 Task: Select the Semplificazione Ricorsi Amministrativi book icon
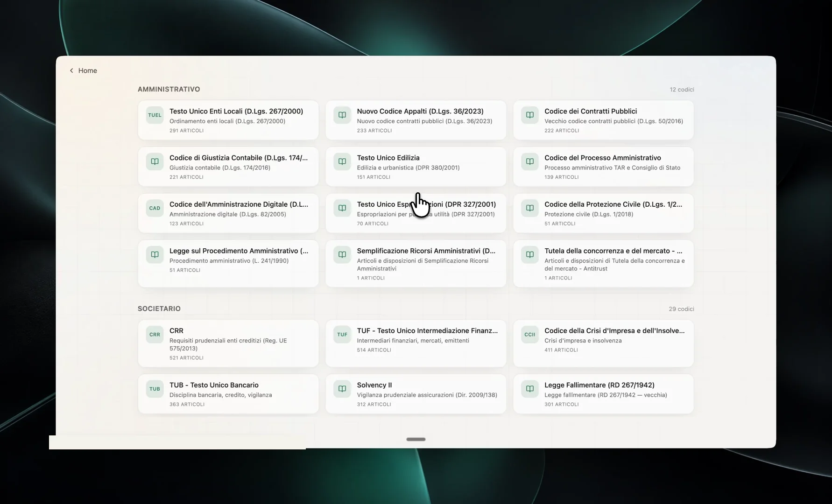click(x=342, y=255)
